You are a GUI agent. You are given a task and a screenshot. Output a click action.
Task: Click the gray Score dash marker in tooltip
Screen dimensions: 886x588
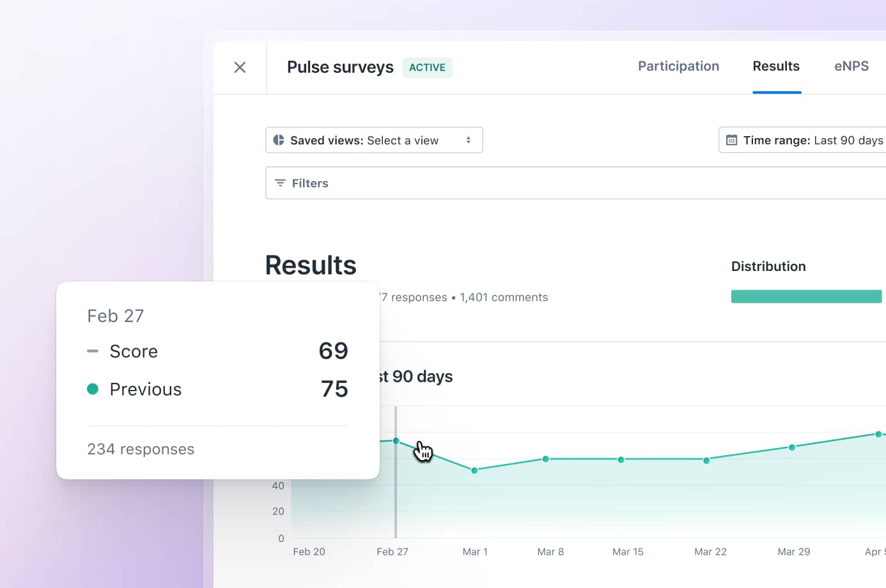click(x=92, y=351)
